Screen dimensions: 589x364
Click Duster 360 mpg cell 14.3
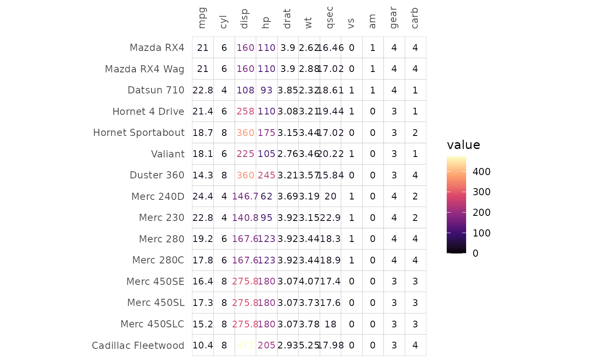203,175
